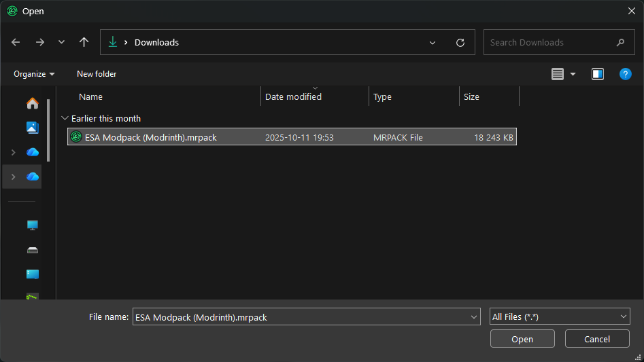The image size is (644, 362).
Task: Click the navigation pane scrollbar
Action: pos(48,129)
